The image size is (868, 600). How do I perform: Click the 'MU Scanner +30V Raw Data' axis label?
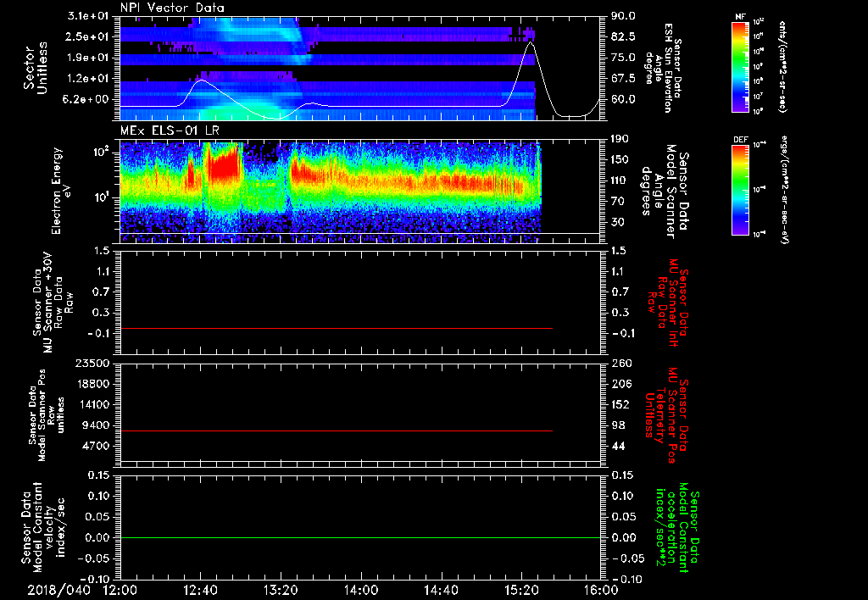tap(53, 303)
